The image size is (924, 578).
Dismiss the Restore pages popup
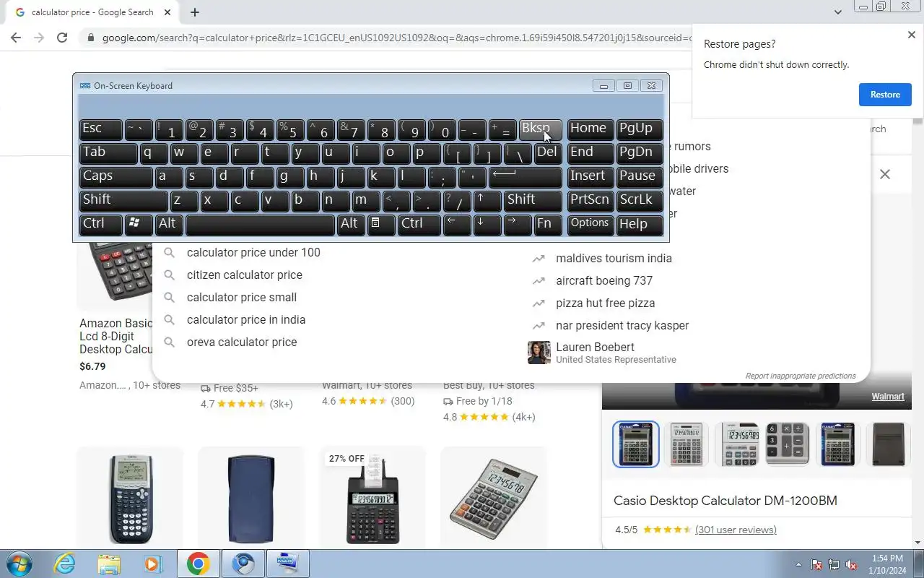[x=911, y=35]
